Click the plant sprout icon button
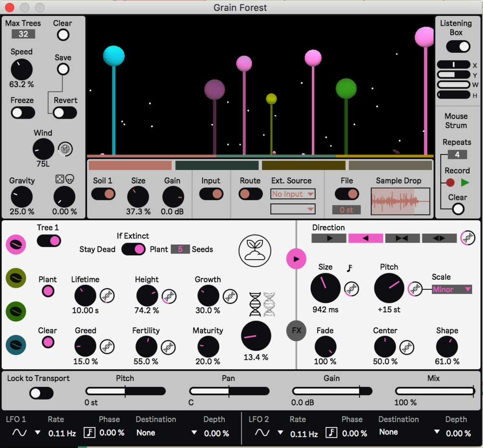 click(x=255, y=251)
